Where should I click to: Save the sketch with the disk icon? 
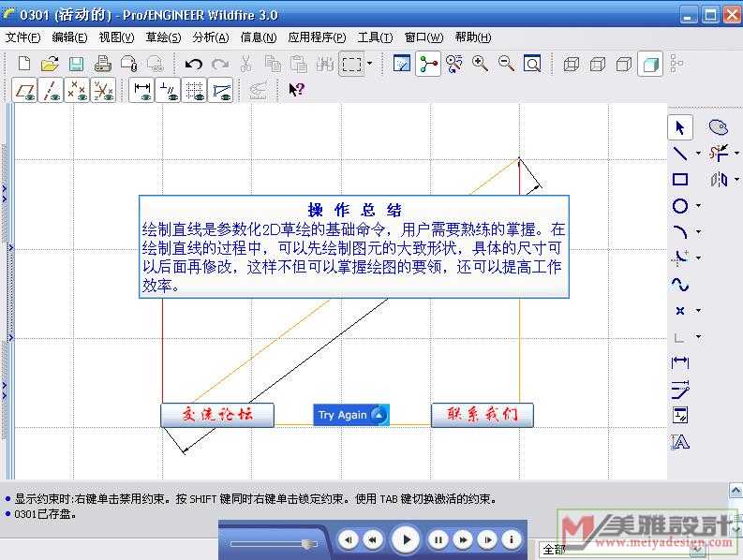76,64
